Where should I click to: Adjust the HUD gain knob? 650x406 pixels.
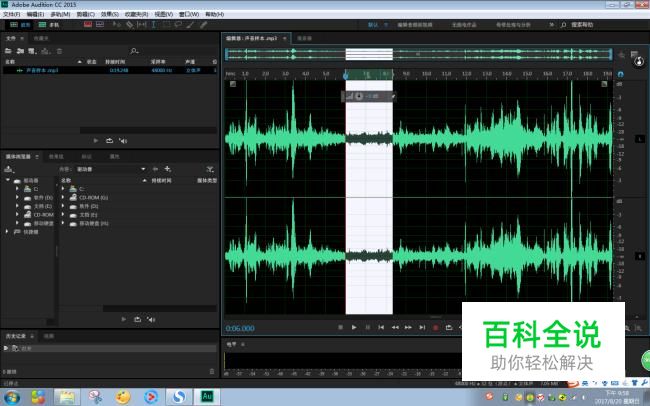point(359,96)
